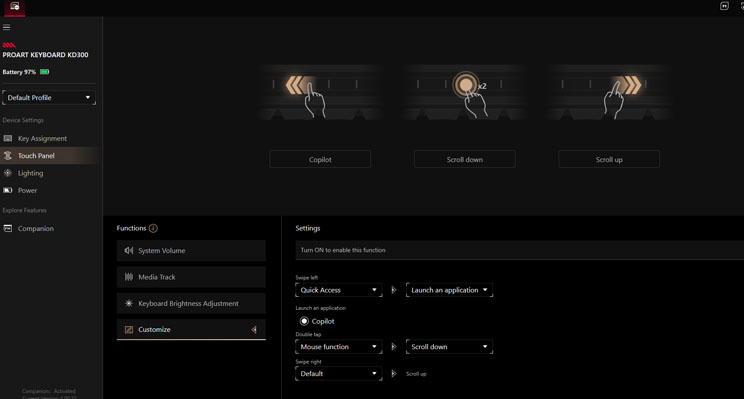
Task: Click the System Volume speaker icon
Action: [129, 251]
